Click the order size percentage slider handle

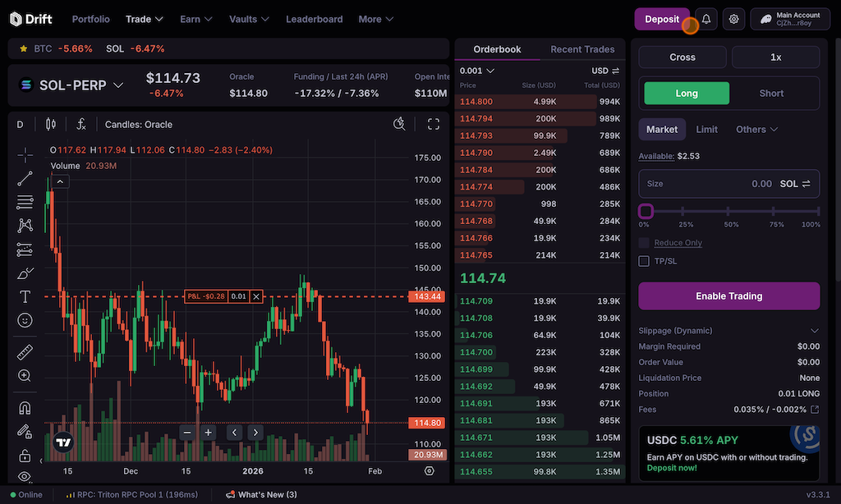[646, 212]
